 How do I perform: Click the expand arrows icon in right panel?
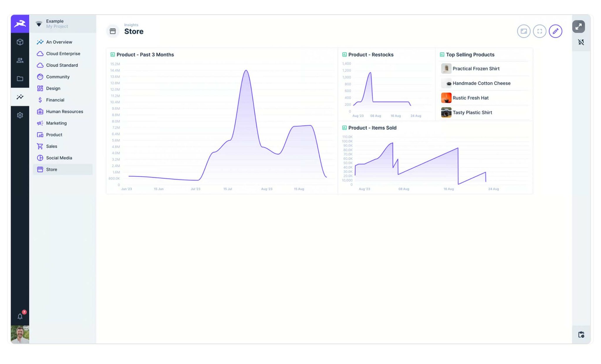(x=578, y=27)
